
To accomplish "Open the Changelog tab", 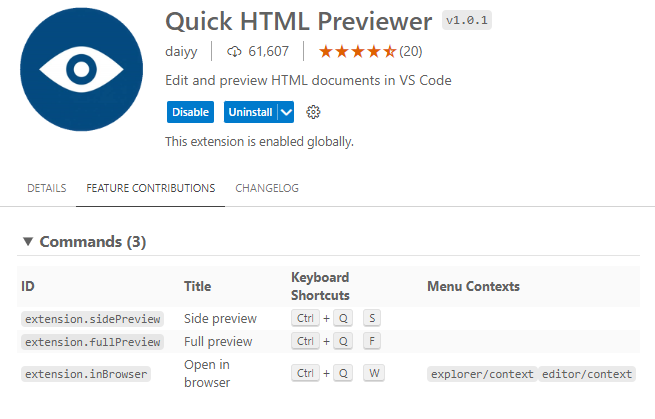I will point(267,188).
